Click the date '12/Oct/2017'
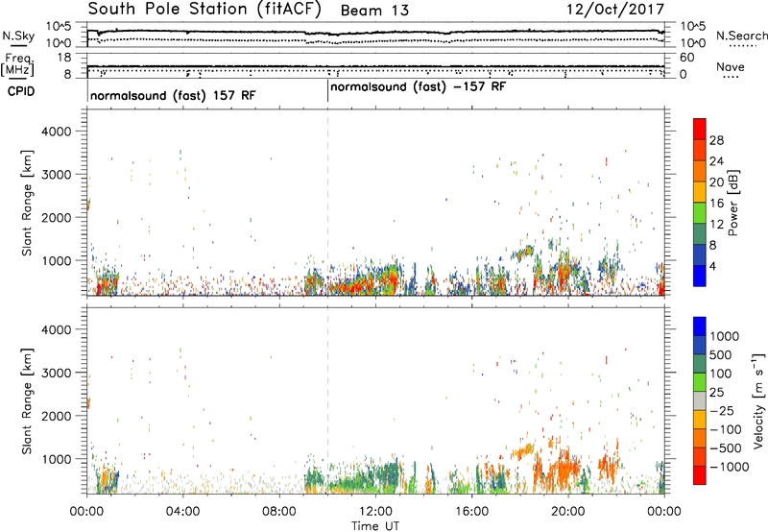768x532 pixels. (x=615, y=10)
